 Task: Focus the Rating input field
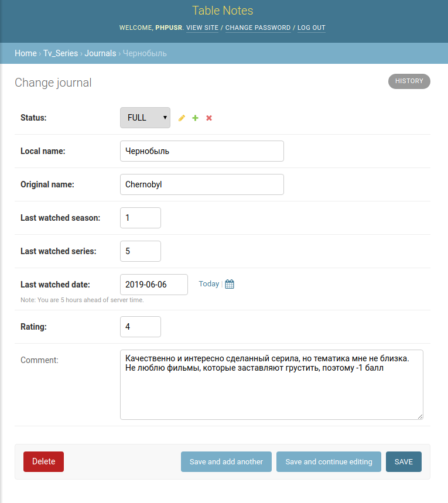[x=141, y=327]
